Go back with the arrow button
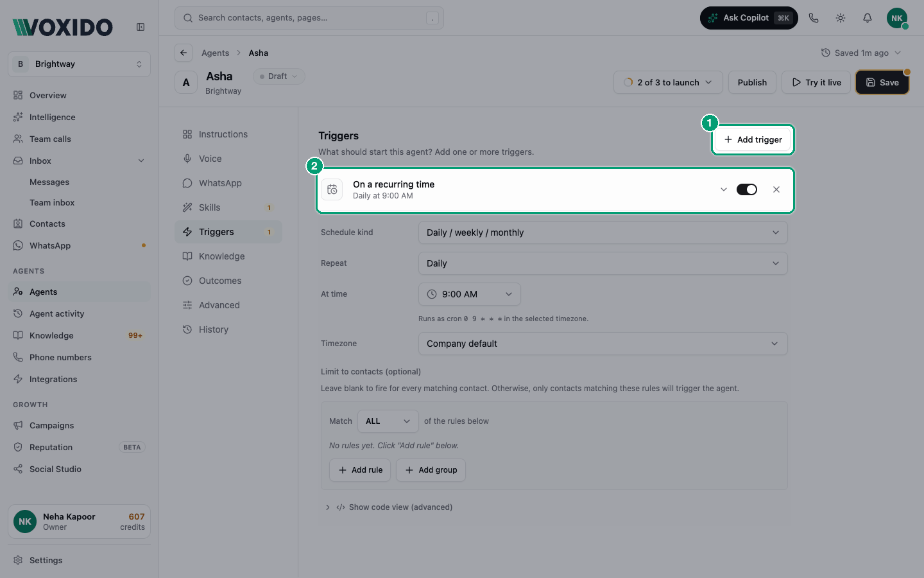Screen dimensions: 924x578 (x=184, y=53)
